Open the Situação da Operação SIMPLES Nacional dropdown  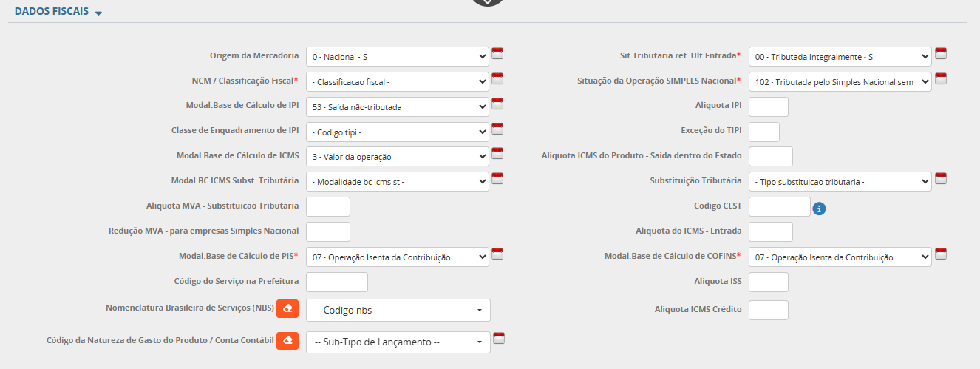tap(840, 81)
